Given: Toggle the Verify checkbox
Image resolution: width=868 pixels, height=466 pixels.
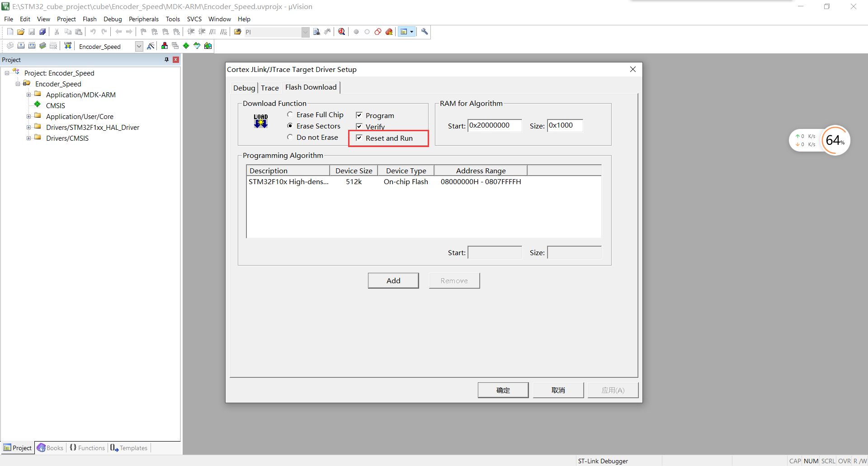Looking at the screenshot, I should pyautogui.click(x=359, y=127).
